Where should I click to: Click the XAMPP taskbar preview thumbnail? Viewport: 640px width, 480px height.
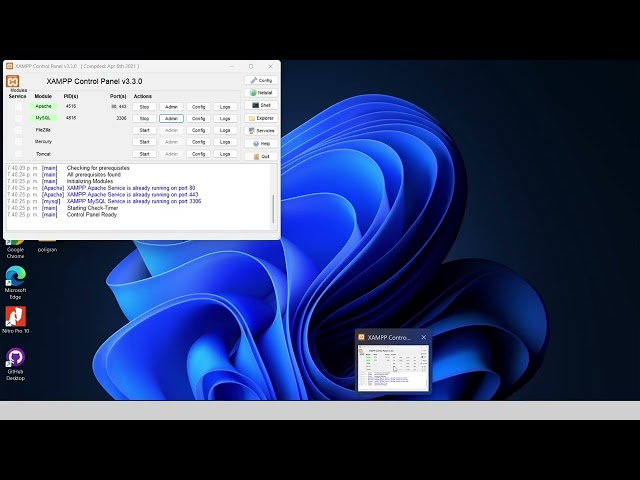coord(393,367)
